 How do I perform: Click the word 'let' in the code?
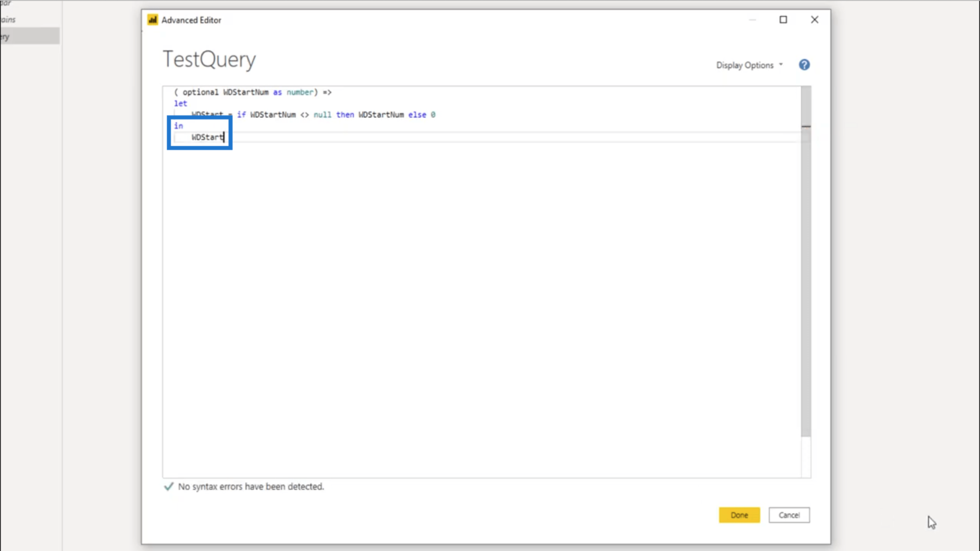tap(180, 103)
